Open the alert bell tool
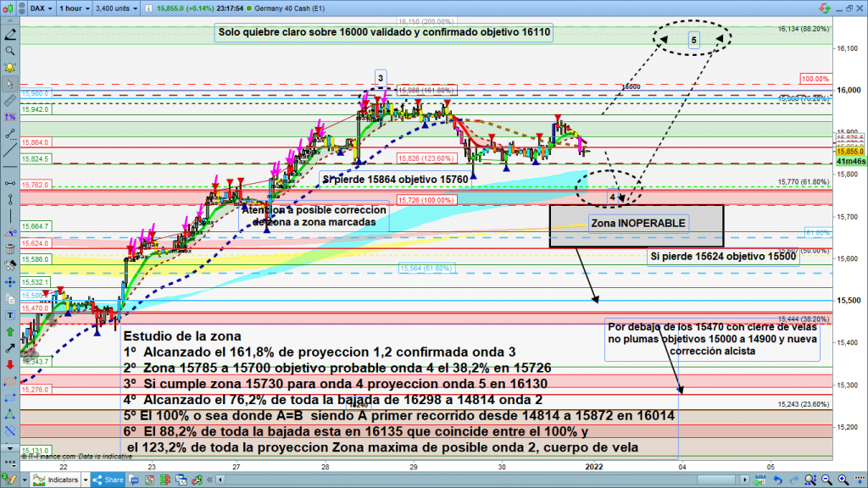The height and width of the screenshot is (488, 868). click(9, 68)
